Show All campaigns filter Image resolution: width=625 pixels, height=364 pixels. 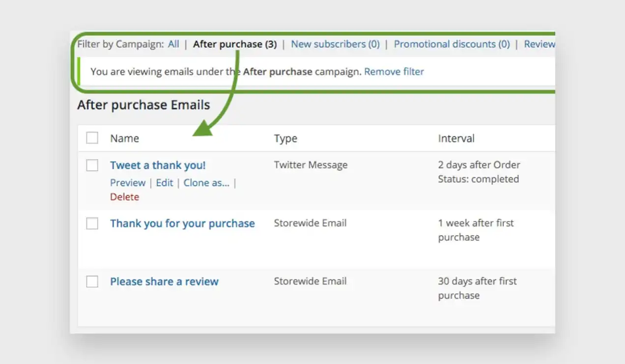point(173,44)
